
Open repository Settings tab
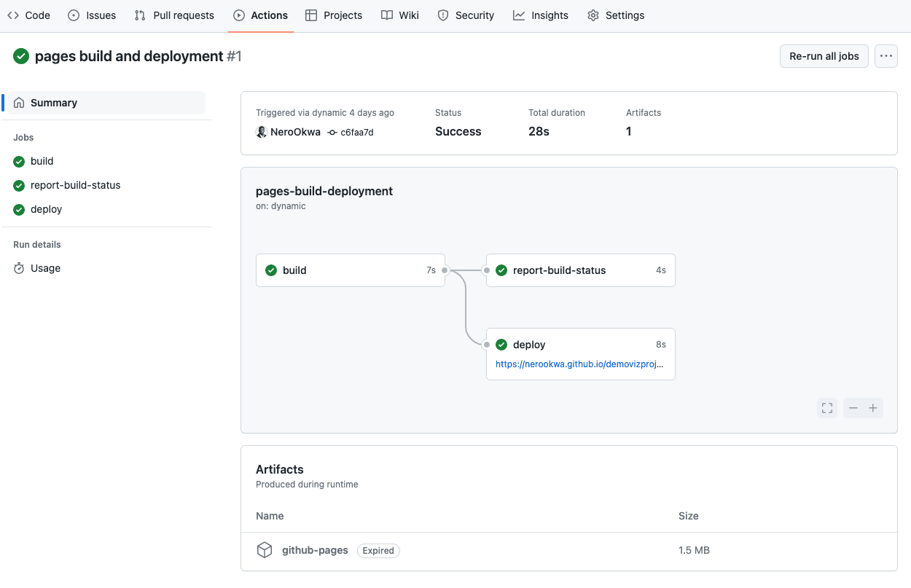616,15
